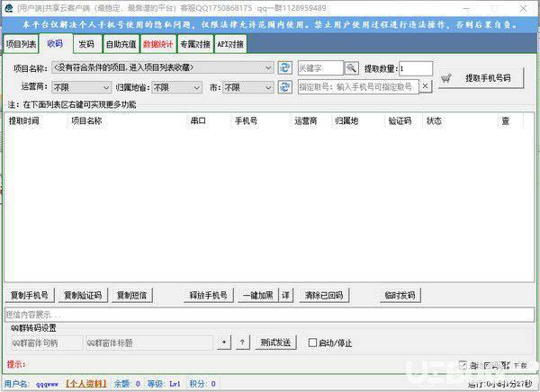
Task: Click the 积分: 0 status text
Action: point(202,383)
